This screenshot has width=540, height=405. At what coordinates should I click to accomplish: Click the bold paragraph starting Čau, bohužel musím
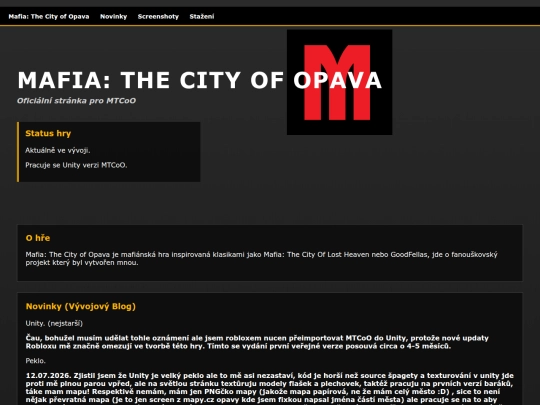coord(257,342)
